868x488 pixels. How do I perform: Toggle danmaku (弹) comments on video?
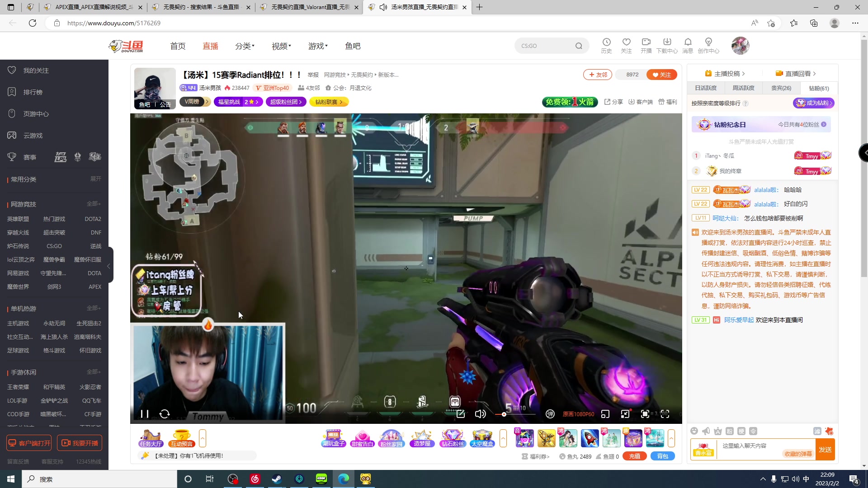tap(550, 414)
